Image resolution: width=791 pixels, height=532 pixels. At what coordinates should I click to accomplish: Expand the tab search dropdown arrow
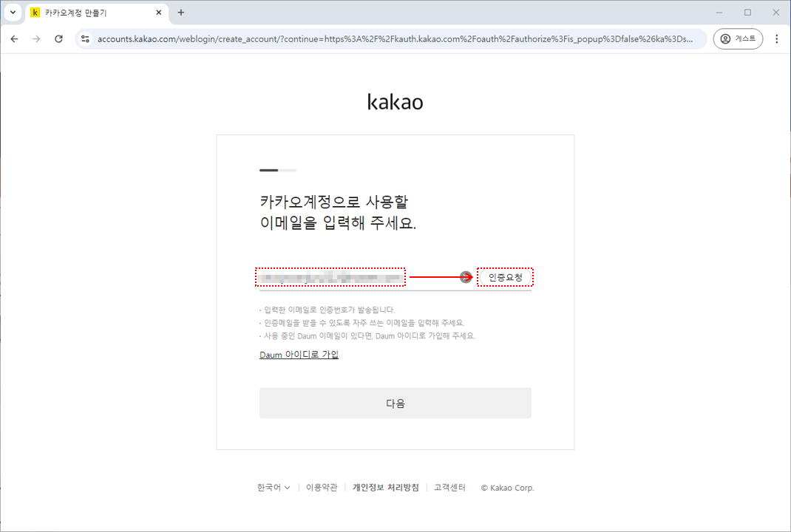[13, 12]
